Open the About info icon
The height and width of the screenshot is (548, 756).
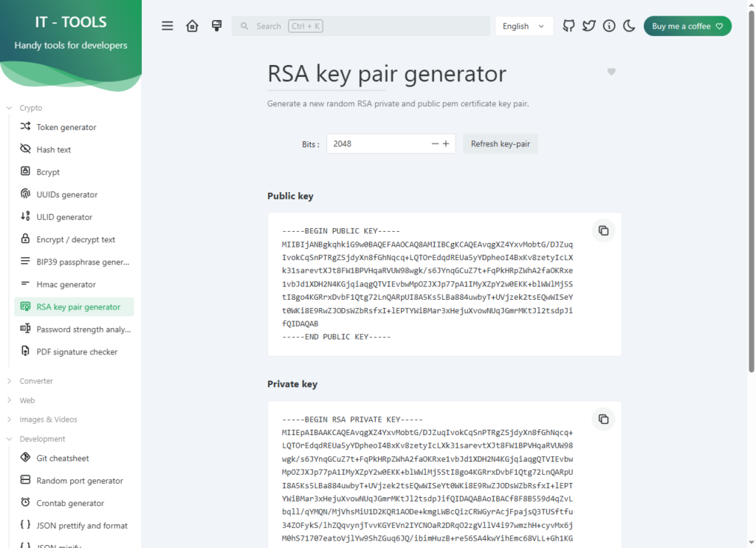pos(609,26)
